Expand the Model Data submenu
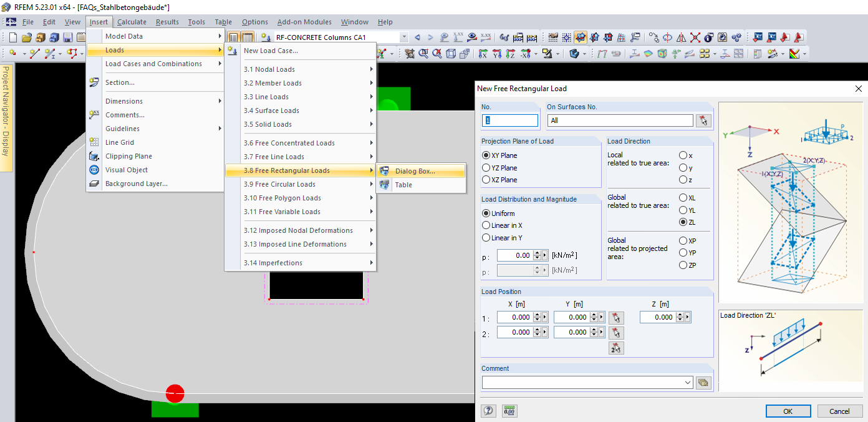Image resolution: width=868 pixels, height=422 pixels. click(155, 36)
